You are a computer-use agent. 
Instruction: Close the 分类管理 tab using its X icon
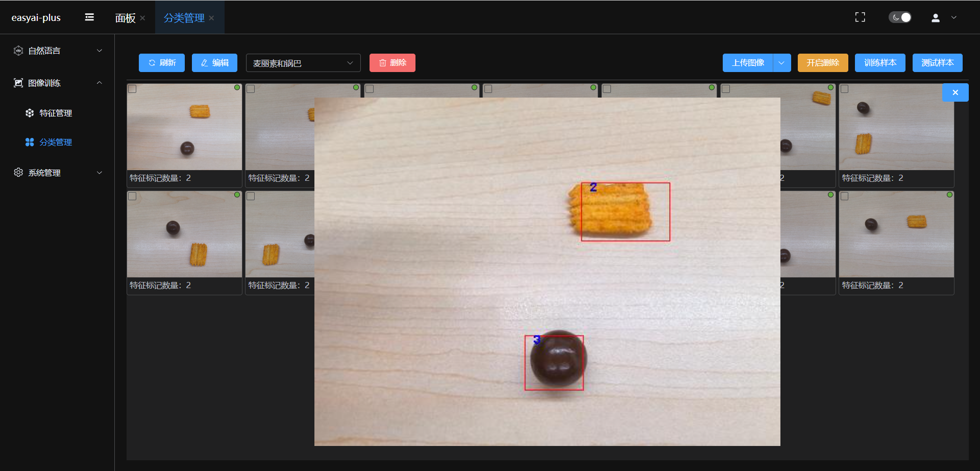[x=211, y=18]
